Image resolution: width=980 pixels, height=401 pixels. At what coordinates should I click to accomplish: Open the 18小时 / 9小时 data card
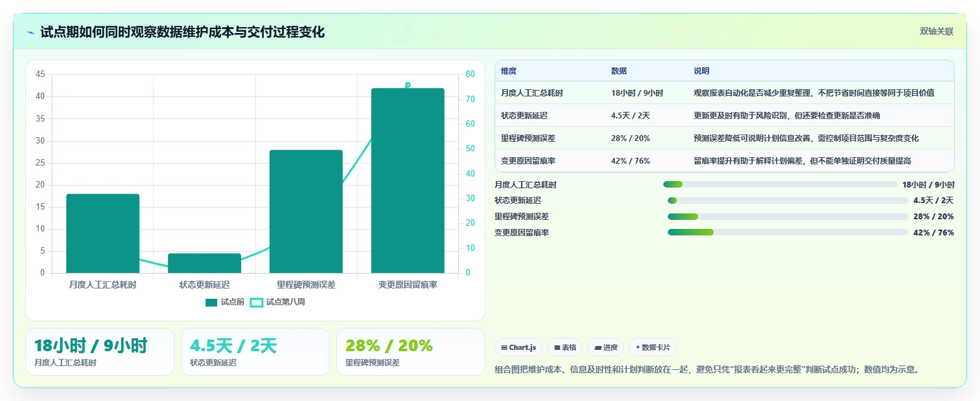point(100,352)
